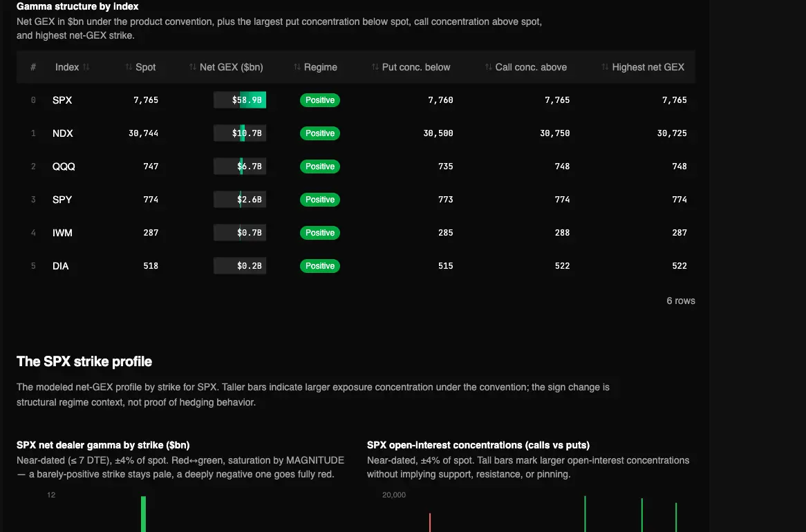Sort by Put conc. below header

click(411, 67)
